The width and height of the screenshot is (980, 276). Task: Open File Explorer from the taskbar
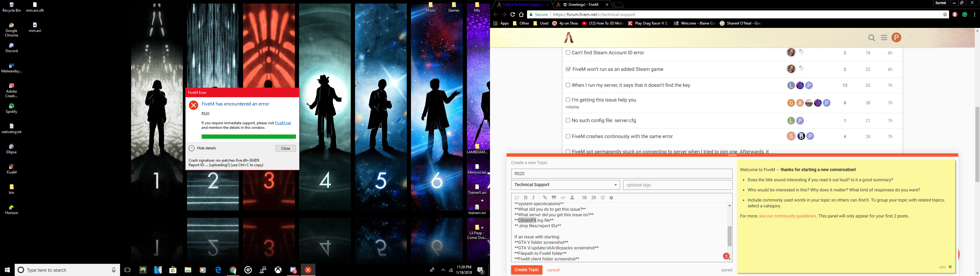tap(188, 270)
